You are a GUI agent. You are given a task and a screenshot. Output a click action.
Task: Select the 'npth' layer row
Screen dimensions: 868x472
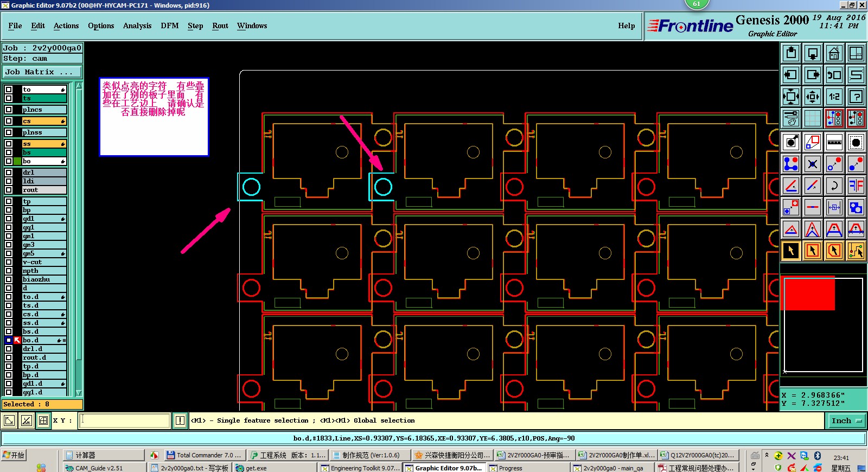pos(44,271)
